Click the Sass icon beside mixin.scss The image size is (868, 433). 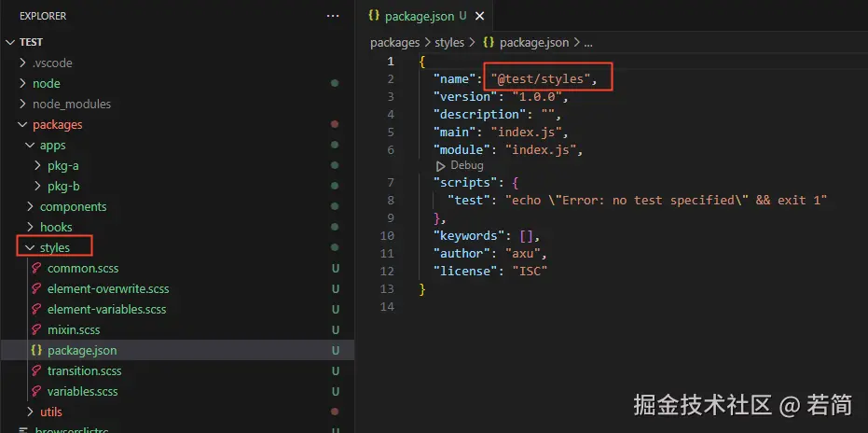pyautogui.click(x=36, y=329)
